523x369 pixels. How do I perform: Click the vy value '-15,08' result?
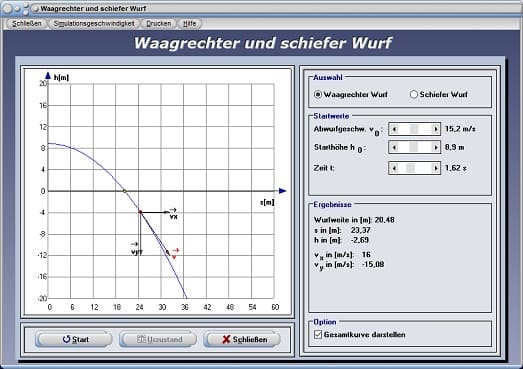[x=373, y=265]
